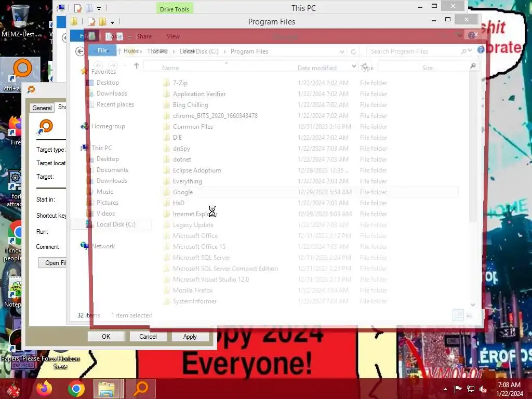The height and width of the screenshot is (399, 532).
Task: Open the Recycle Bin desktop icon
Action: tap(20, 20)
